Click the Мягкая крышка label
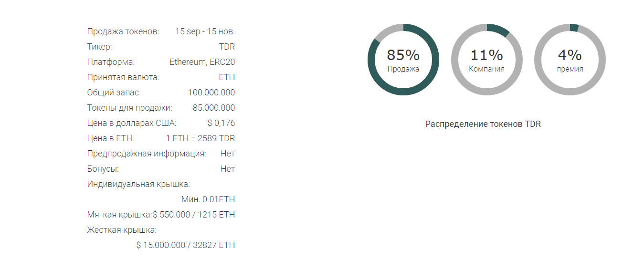Screen dimensions: 644x259 click(119, 215)
